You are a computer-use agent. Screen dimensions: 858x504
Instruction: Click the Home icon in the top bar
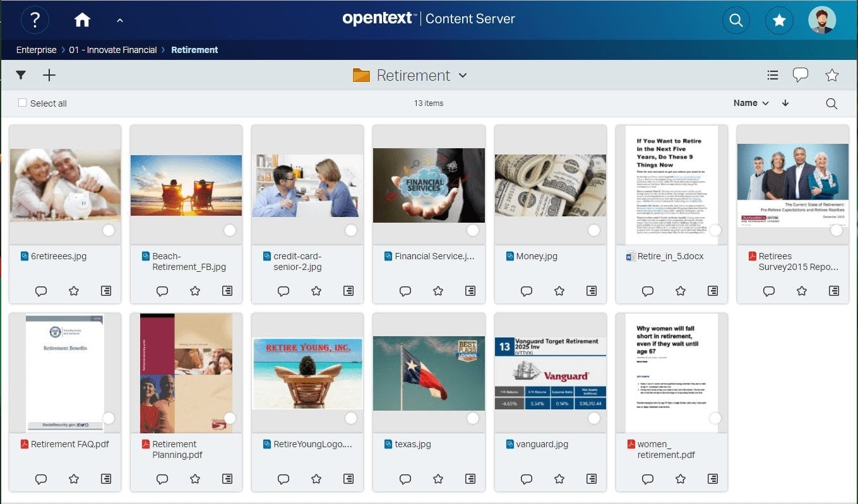click(82, 20)
